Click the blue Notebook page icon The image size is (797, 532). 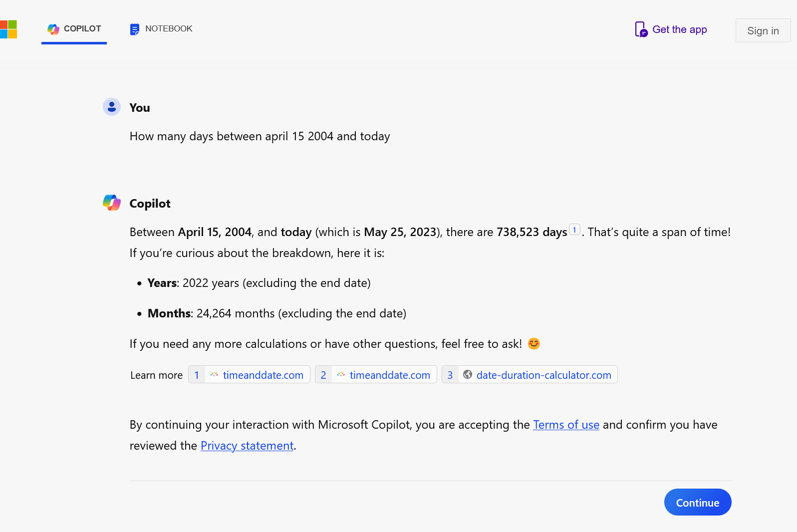tap(135, 29)
